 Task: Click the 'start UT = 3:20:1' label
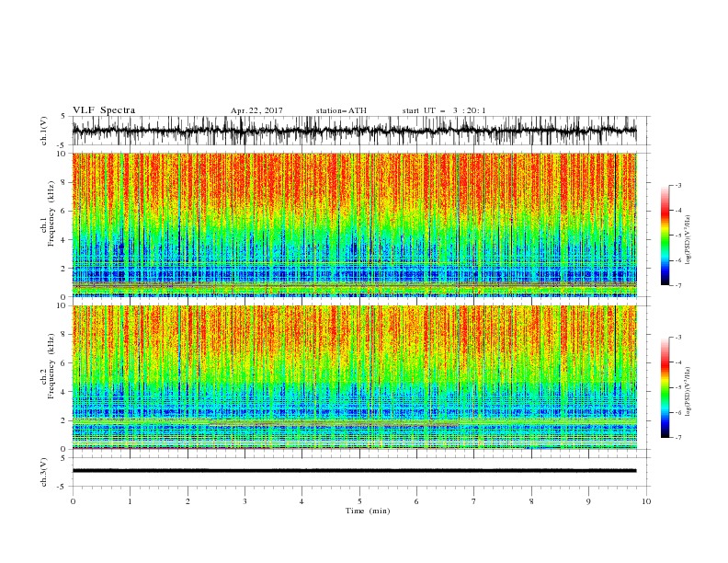click(444, 110)
